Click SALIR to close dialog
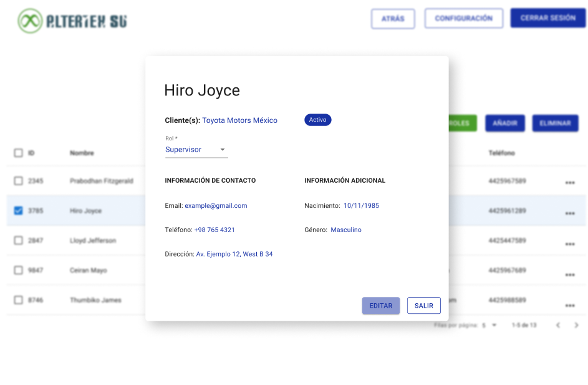 [x=424, y=306]
